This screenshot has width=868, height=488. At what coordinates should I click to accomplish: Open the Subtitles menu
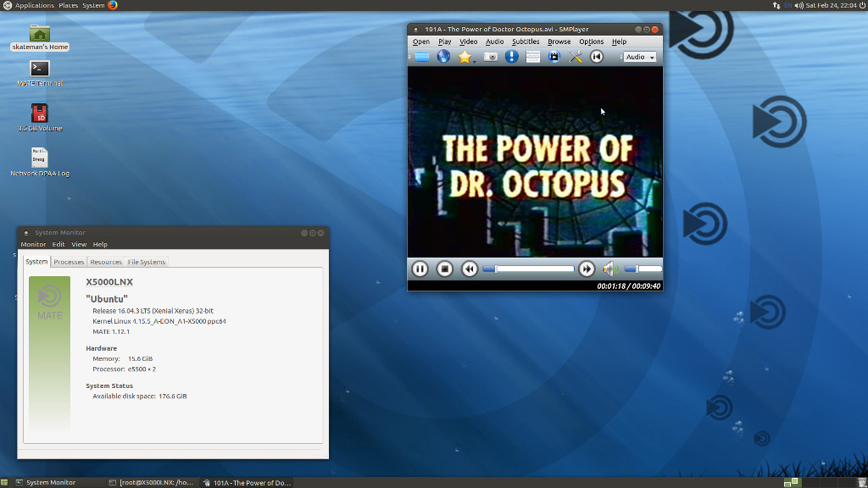tap(526, 42)
